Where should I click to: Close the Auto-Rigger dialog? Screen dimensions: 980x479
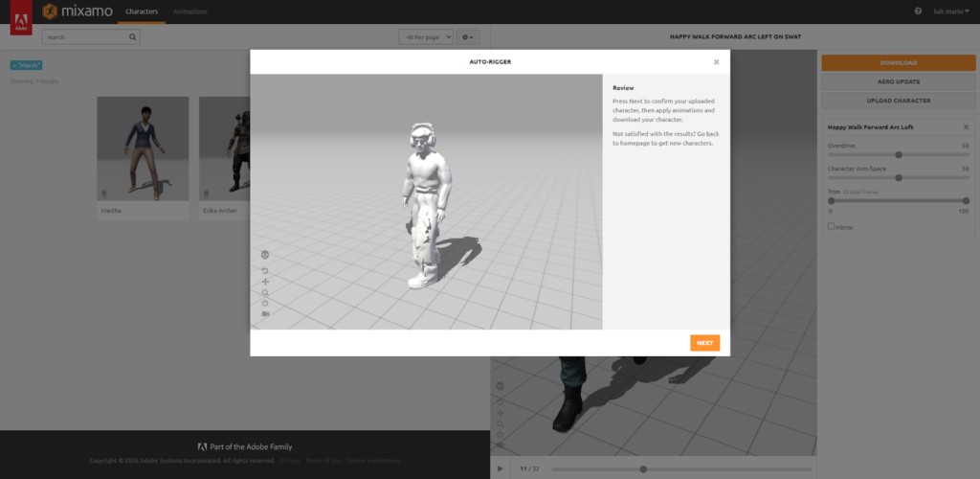point(716,62)
